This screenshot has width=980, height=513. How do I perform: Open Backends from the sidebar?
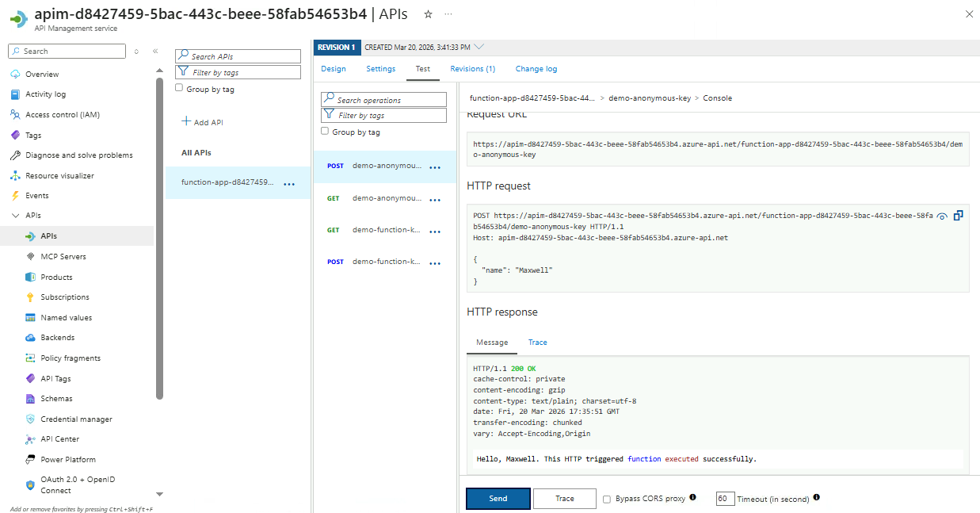(57, 338)
